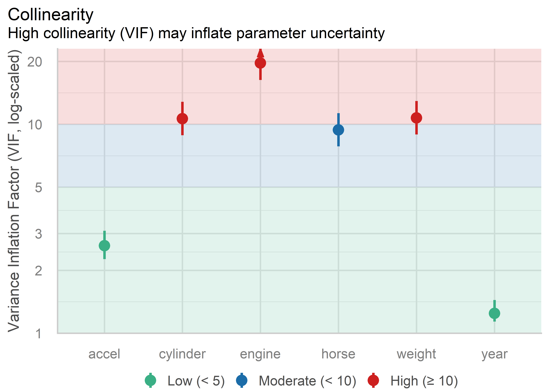Click the red High legend marker

point(373,380)
